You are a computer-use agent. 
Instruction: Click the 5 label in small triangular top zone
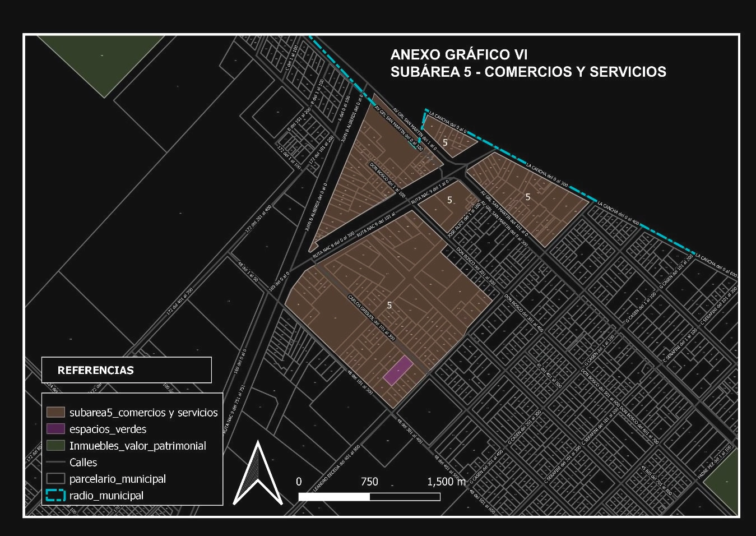point(445,142)
